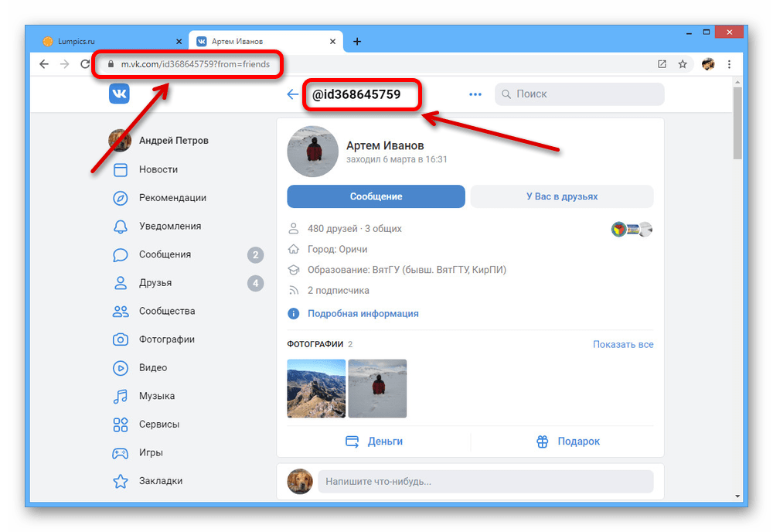Screen dimensions: 773x532
Task: Click Город: Оричи text
Action: pyautogui.click(x=337, y=249)
